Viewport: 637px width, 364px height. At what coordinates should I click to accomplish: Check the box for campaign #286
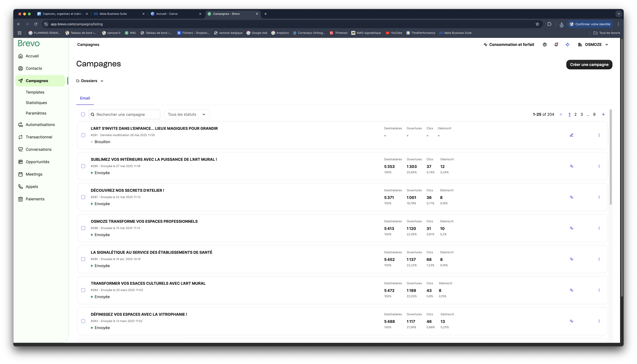point(83,228)
